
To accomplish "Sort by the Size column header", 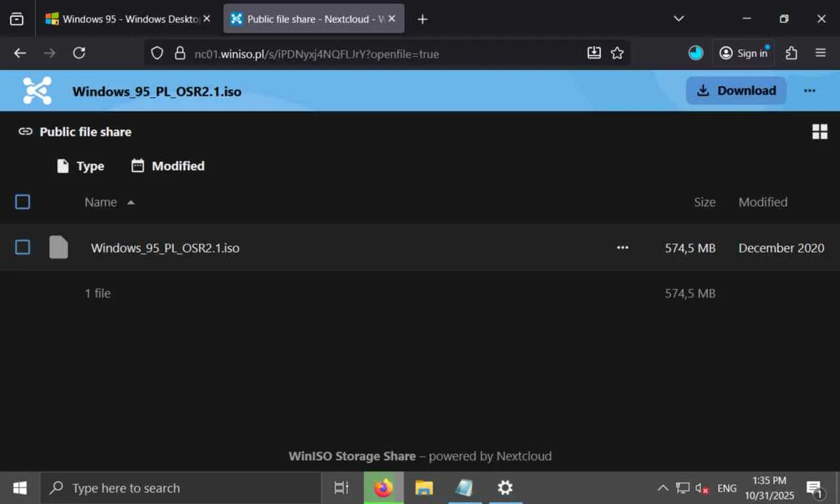I will (705, 202).
